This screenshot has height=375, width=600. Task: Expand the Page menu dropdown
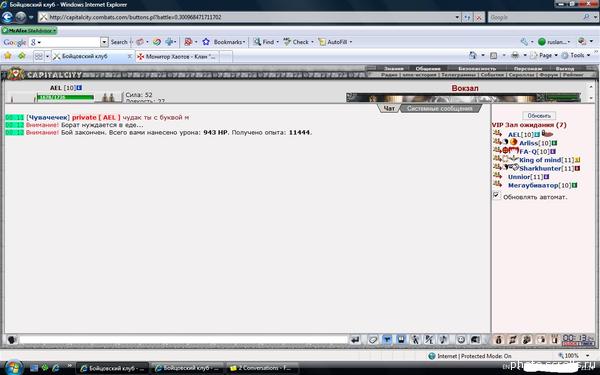(556, 56)
